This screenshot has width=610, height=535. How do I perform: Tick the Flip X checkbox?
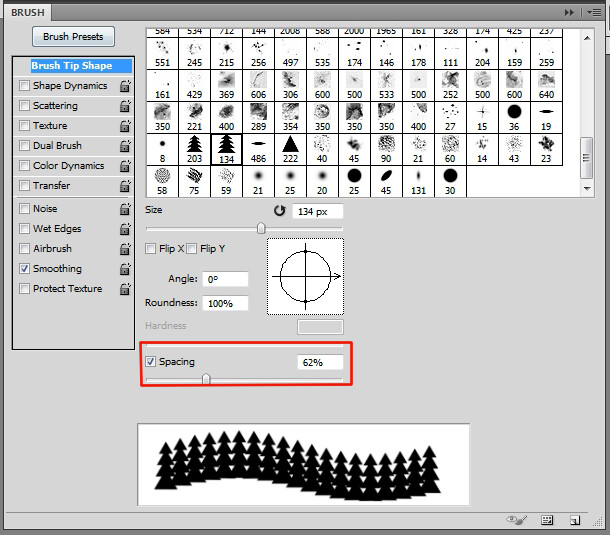coord(150,248)
